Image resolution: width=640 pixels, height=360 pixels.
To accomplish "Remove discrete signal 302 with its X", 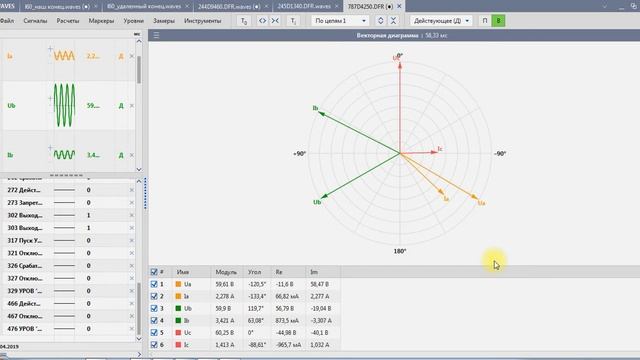I will (x=131, y=216).
